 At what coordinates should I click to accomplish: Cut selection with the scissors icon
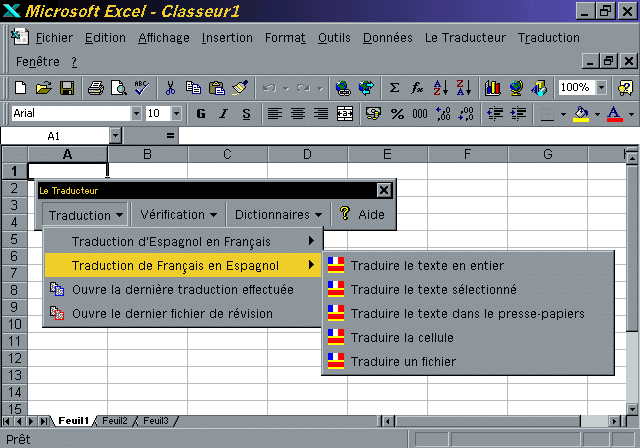point(170,88)
